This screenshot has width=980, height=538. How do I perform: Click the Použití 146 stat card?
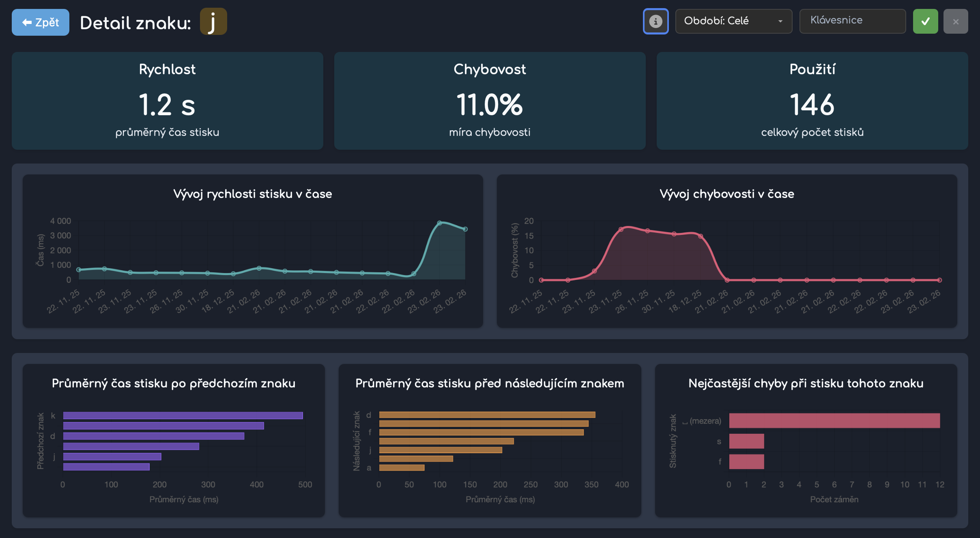click(812, 101)
